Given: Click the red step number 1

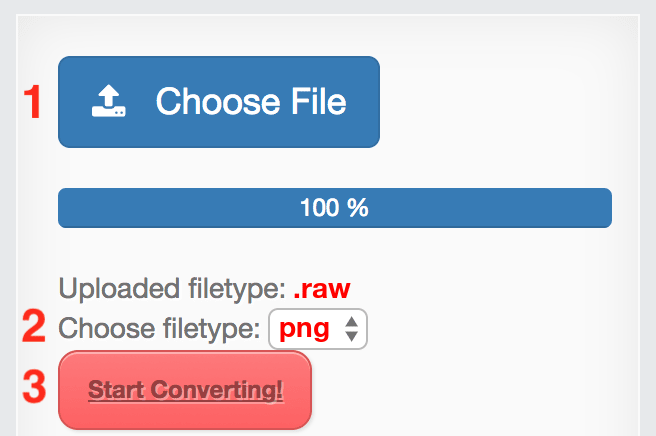Looking at the screenshot, I should 34,102.
